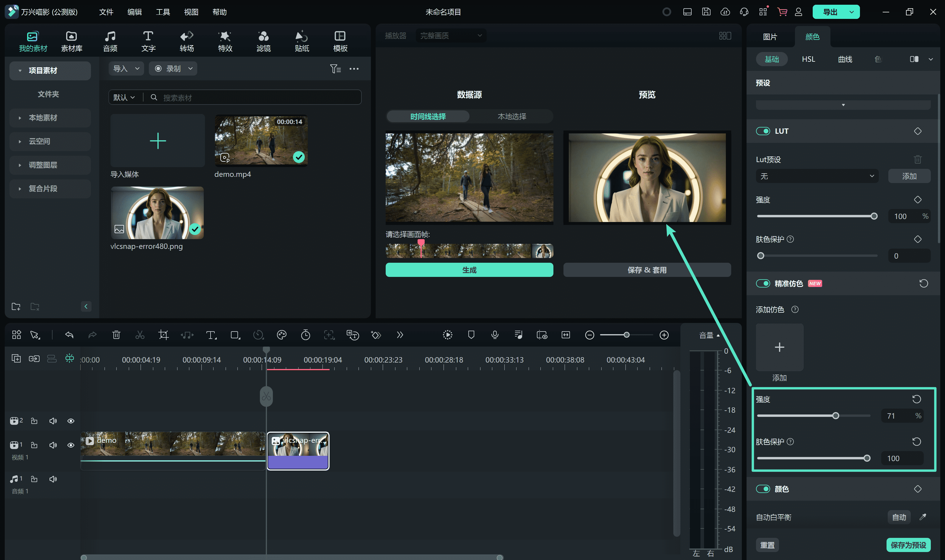
Task: Click the crop tool in timeline toolbar
Action: [x=163, y=335]
